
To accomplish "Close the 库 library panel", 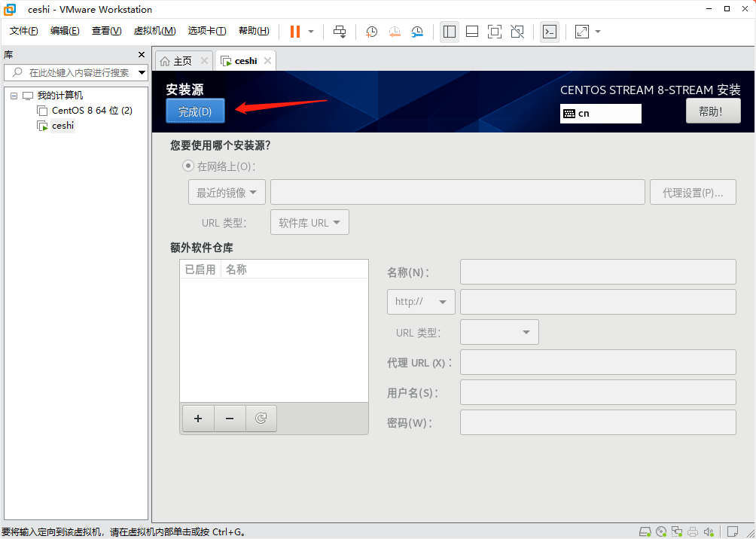I will pyautogui.click(x=142, y=54).
